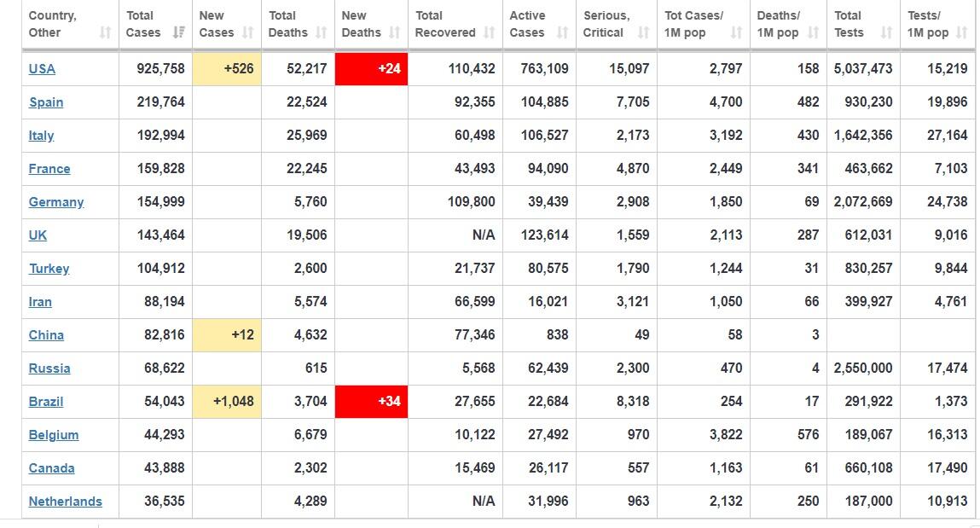
Task: Click Canada's total cases value 43,888
Action: click(165, 468)
